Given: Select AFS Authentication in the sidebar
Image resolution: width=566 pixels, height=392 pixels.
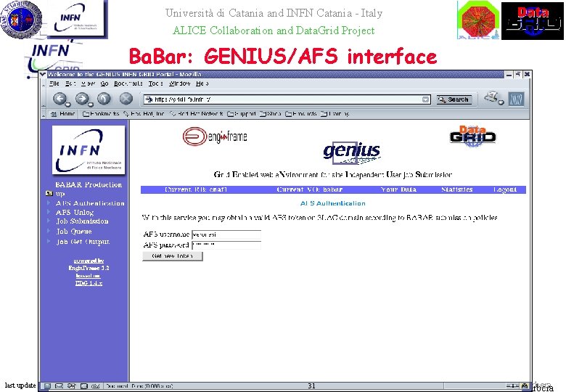Looking at the screenshot, I should pyautogui.click(x=90, y=203).
